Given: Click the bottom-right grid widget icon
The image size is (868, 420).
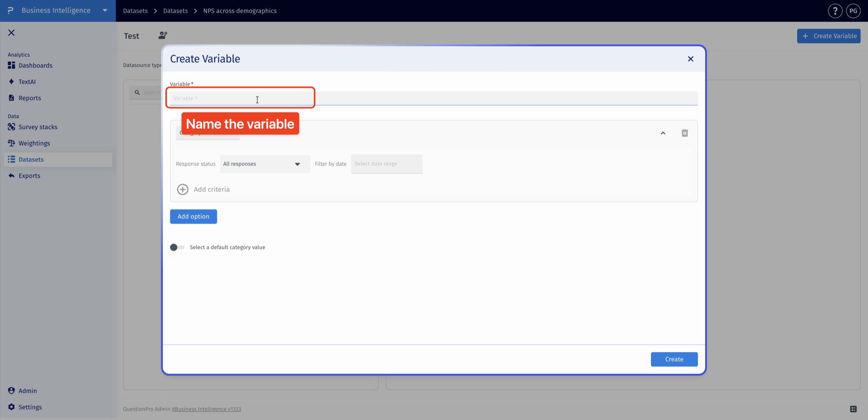Looking at the screenshot, I should click(853, 409).
